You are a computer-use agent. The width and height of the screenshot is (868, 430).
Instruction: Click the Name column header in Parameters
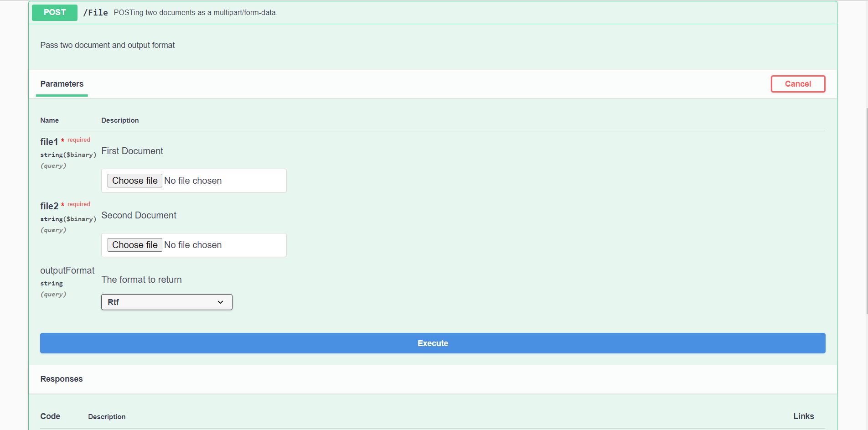49,120
